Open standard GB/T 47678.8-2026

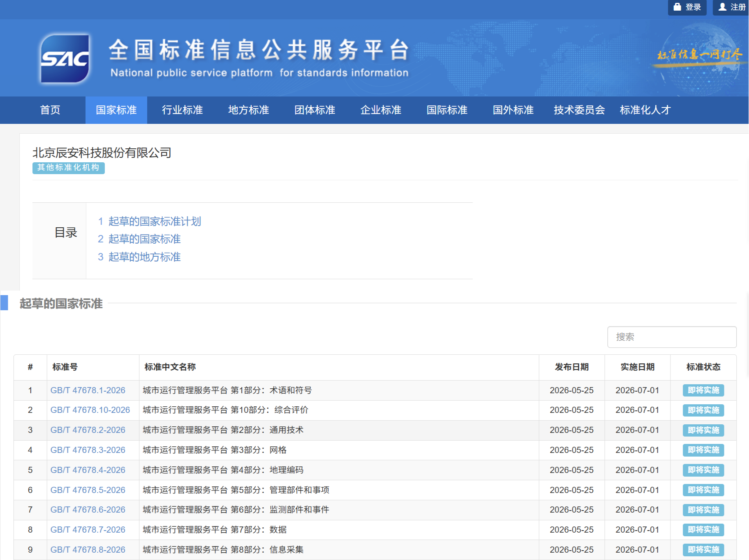(x=88, y=550)
